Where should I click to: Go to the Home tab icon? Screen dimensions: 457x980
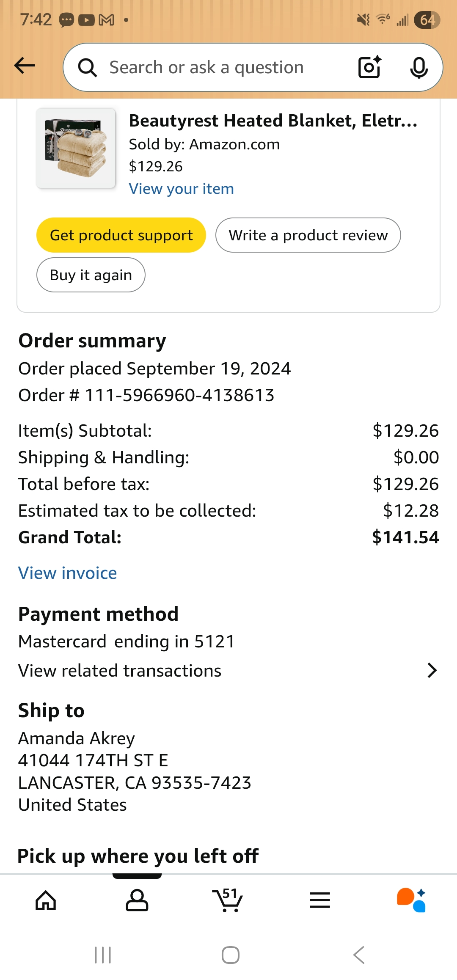click(x=46, y=900)
